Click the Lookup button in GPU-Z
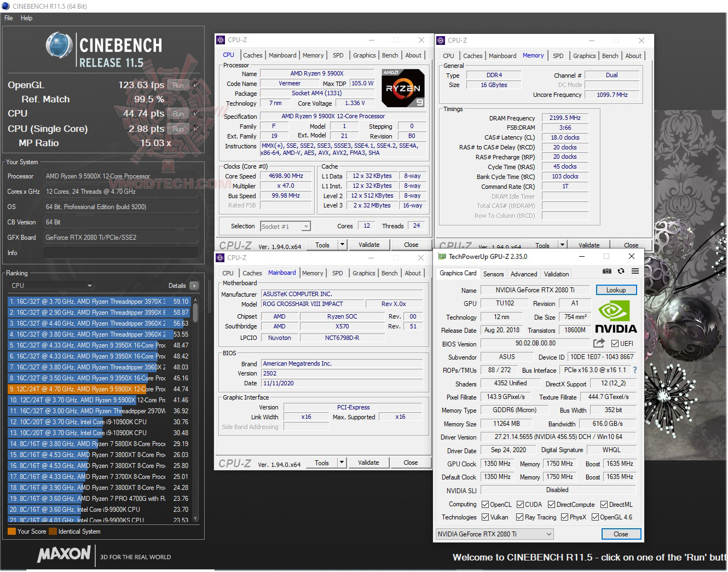 (616, 290)
